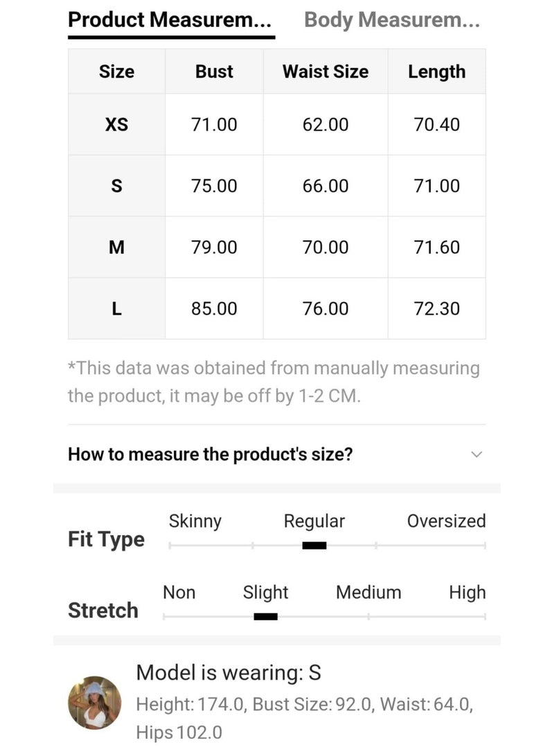Viewport: 554px width, 756px height.
Task: Click the Bust column header
Action: click(214, 71)
